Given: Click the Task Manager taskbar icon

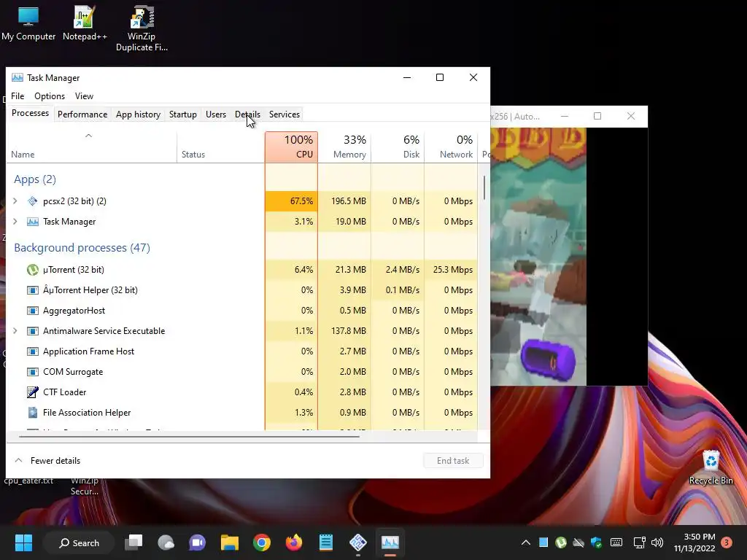Looking at the screenshot, I should click(x=390, y=542).
